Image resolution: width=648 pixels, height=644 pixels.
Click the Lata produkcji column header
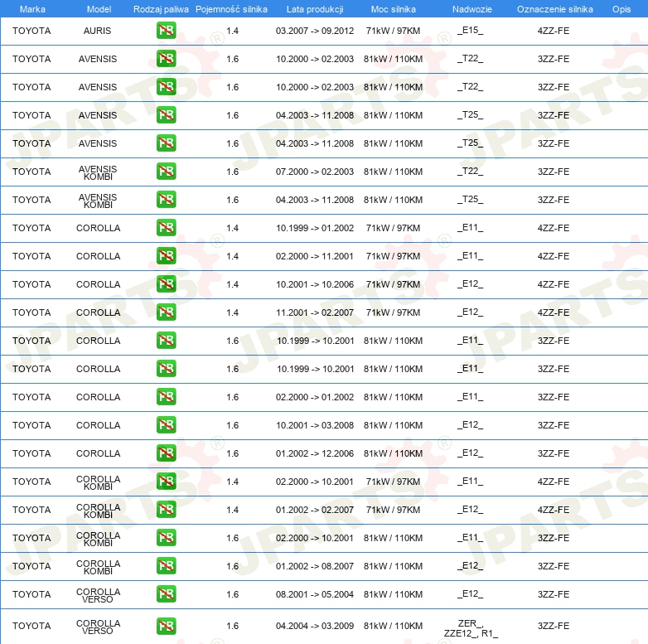click(315, 9)
